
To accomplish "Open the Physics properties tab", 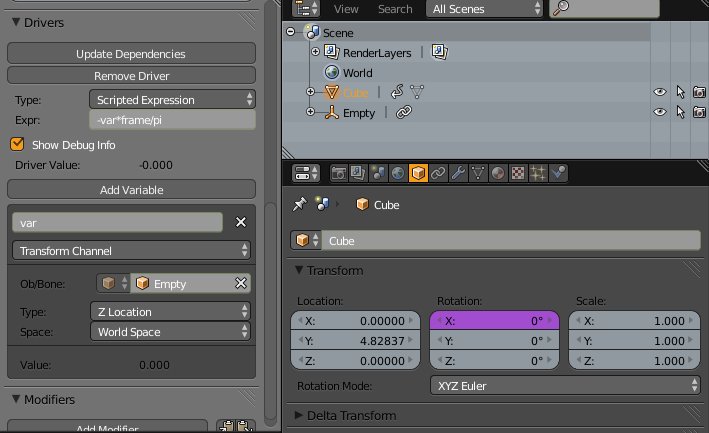I will [x=558, y=173].
